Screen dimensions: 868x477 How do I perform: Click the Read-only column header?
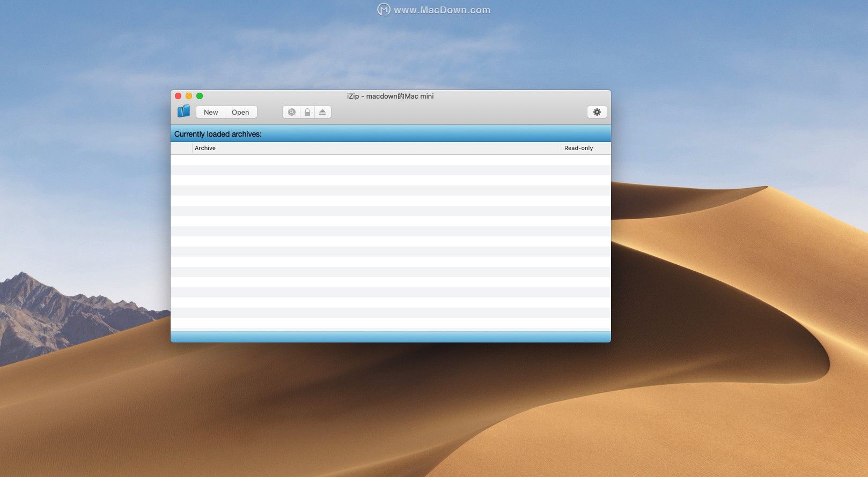pyautogui.click(x=578, y=148)
